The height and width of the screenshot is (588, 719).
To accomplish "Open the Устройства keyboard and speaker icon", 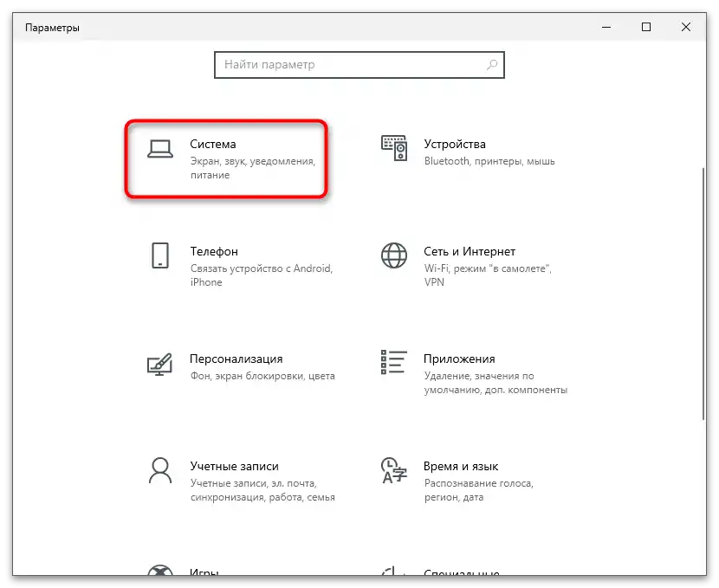I will (x=394, y=148).
